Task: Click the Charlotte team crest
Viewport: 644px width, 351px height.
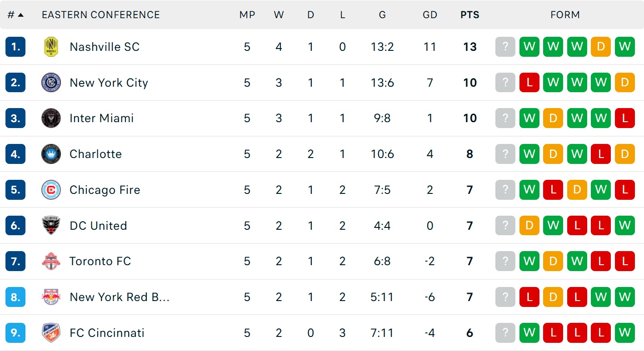Action: tap(51, 154)
